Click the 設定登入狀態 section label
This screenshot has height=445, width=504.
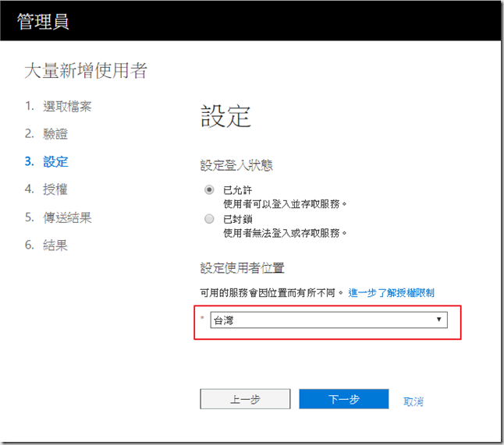236,164
